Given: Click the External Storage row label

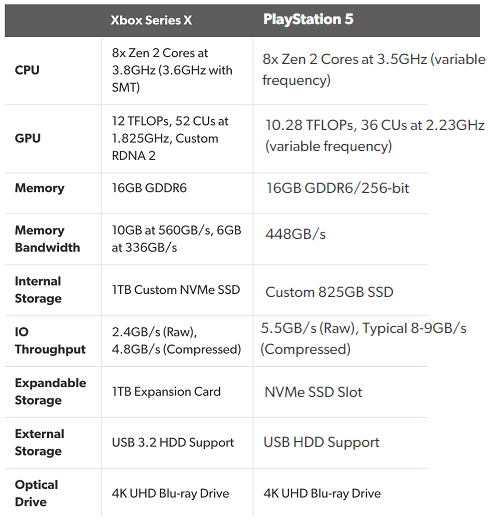Looking at the screenshot, I should pos(40,442).
